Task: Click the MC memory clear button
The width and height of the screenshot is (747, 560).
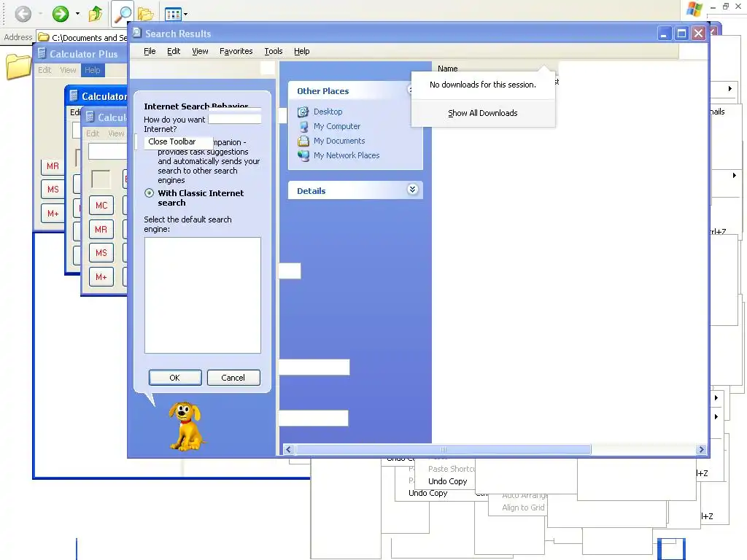Action: [x=101, y=205]
